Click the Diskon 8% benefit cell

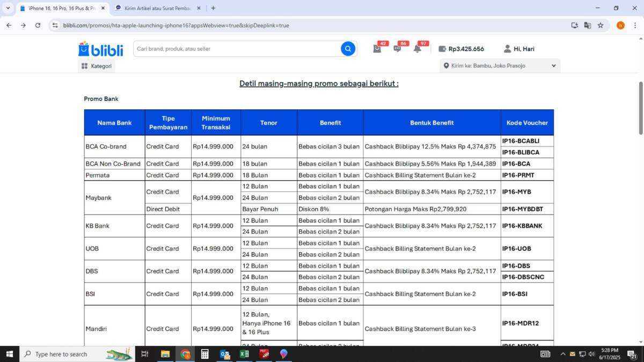point(330,209)
